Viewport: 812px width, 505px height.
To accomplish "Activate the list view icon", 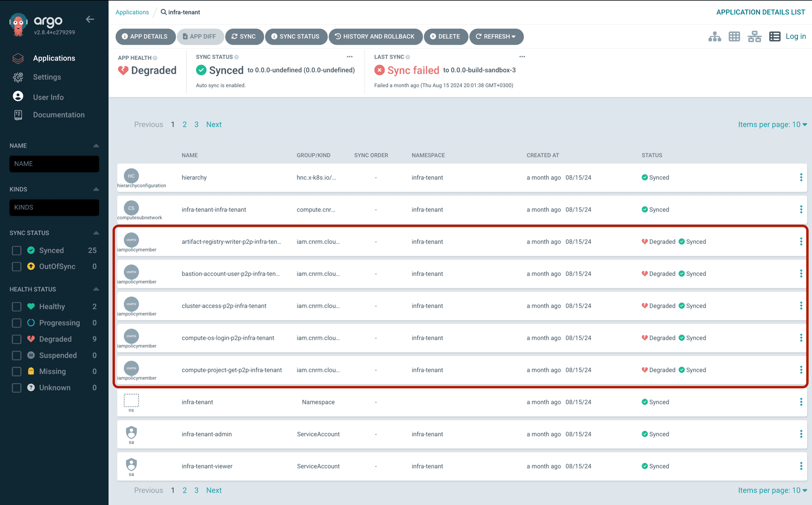I will tap(775, 36).
